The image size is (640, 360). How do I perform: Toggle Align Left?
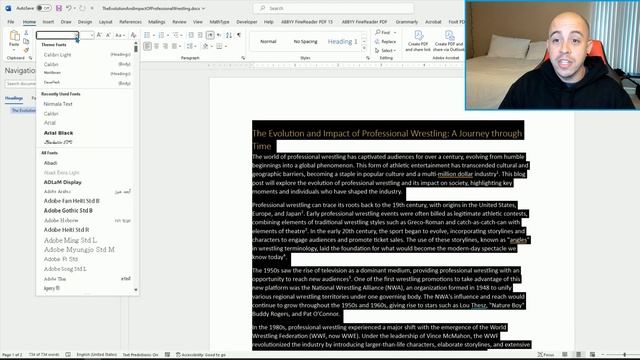(x=147, y=46)
